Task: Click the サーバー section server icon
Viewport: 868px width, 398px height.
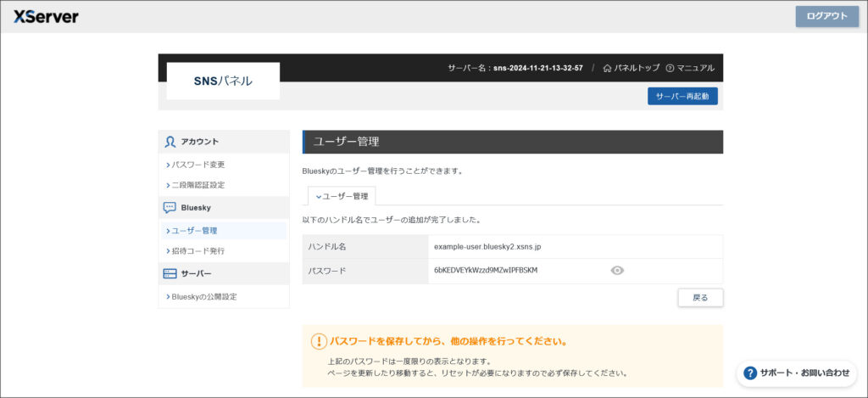Action: point(170,273)
